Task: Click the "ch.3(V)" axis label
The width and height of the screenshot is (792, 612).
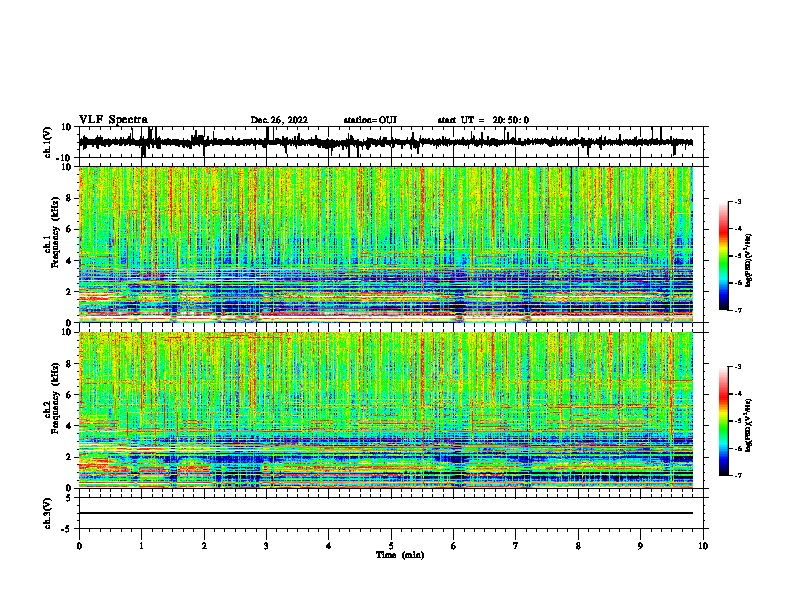Action: pos(47,514)
